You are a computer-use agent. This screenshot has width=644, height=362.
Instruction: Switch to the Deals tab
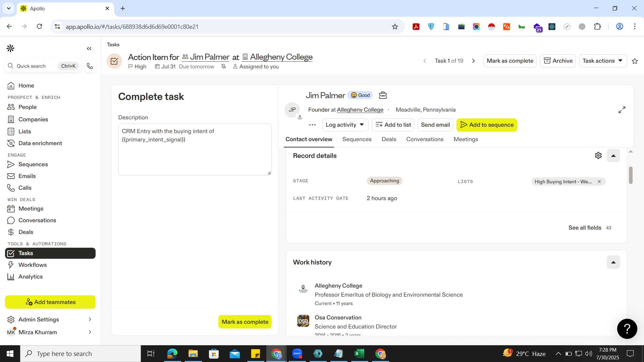[389, 139]
